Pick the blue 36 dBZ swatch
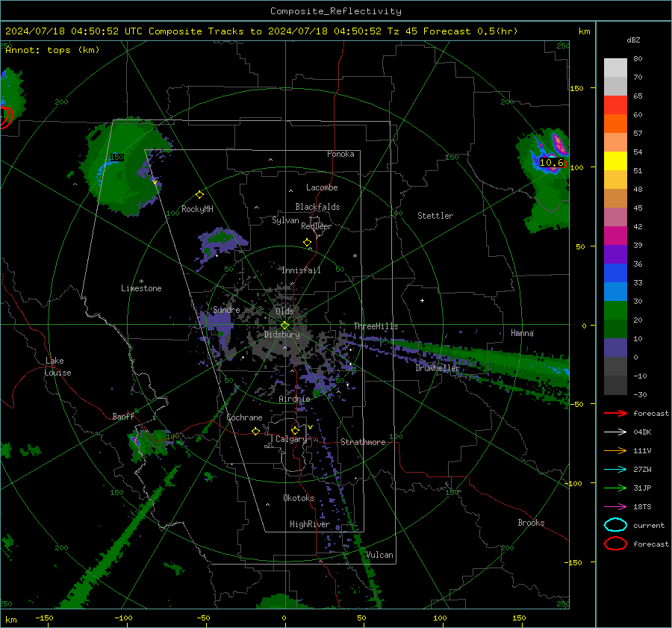672x628 pixels. [615, 273]
